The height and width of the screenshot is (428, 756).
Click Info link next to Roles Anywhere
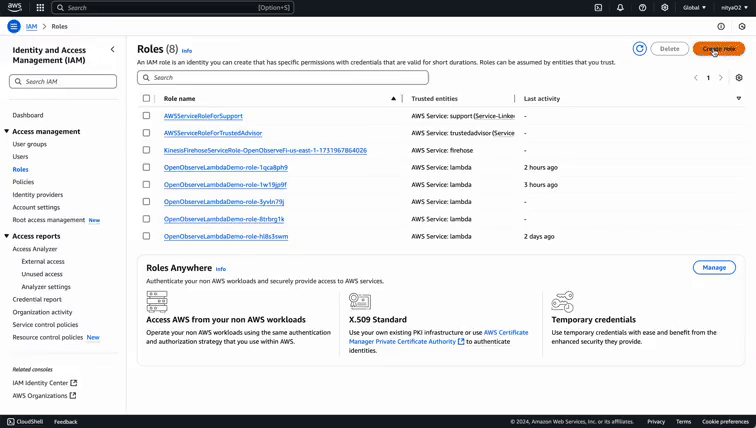(x=221, y=269)
